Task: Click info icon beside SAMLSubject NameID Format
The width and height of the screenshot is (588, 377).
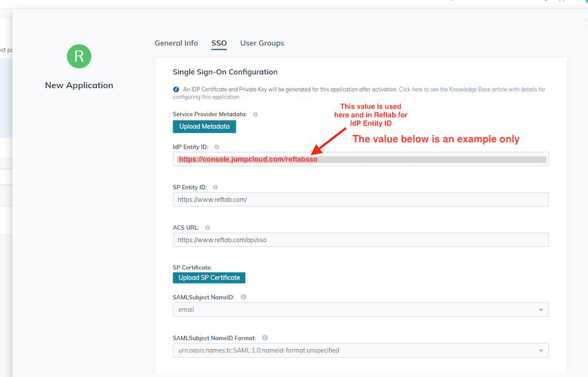Action: point(265,338)
